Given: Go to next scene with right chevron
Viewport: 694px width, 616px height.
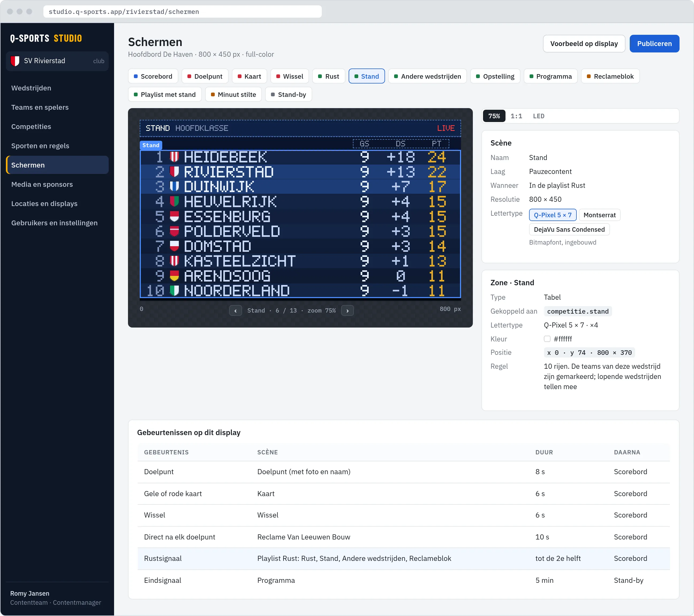Looking at the screenshot, I should [347, 311].
